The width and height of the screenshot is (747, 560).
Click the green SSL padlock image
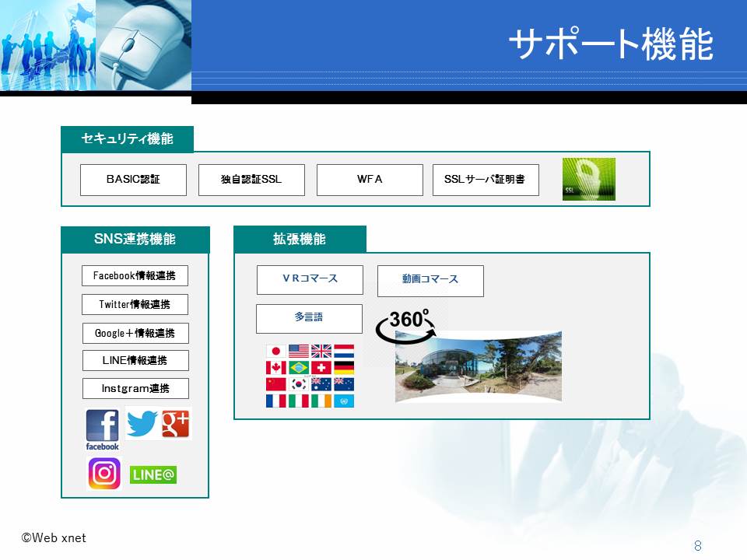pyautogui.click(x=589, y=179)
